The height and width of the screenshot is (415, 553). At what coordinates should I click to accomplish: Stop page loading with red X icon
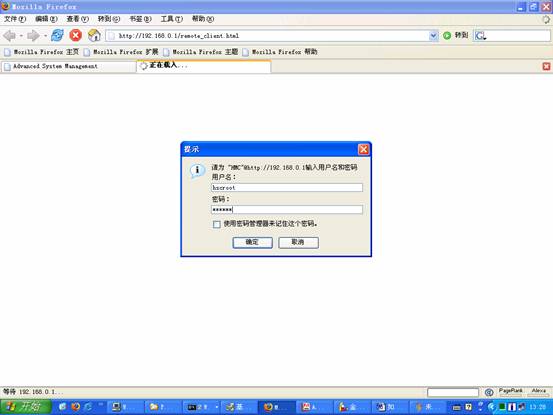(x=75, y=35)
